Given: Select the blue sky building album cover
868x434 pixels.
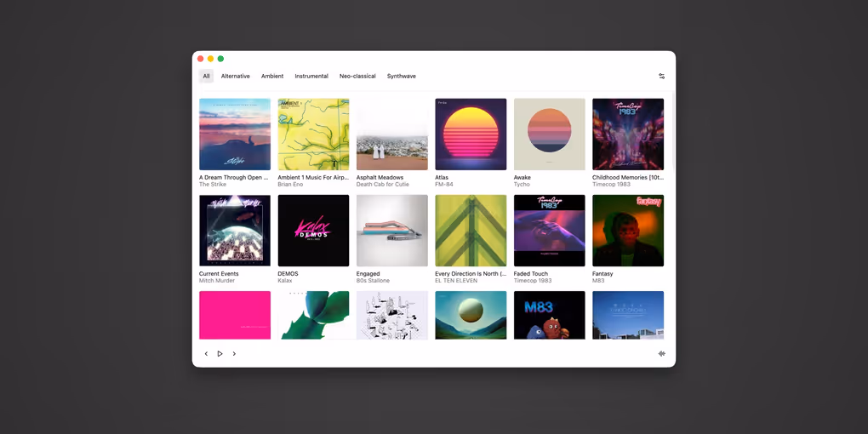Looking at the screenshot, I should click(628, 315).
